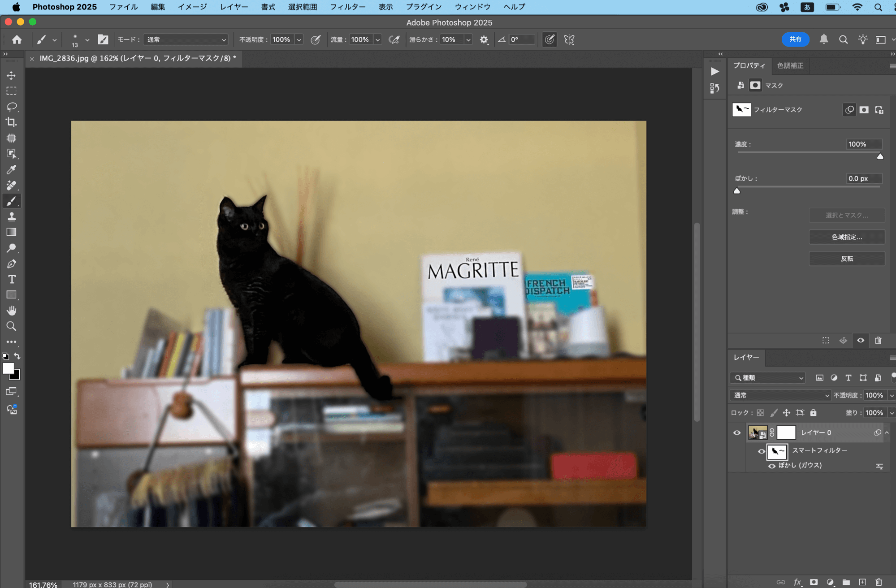Pick the Eyedropper tool
This screenshot has width=896, height=588.
(12, 169)
